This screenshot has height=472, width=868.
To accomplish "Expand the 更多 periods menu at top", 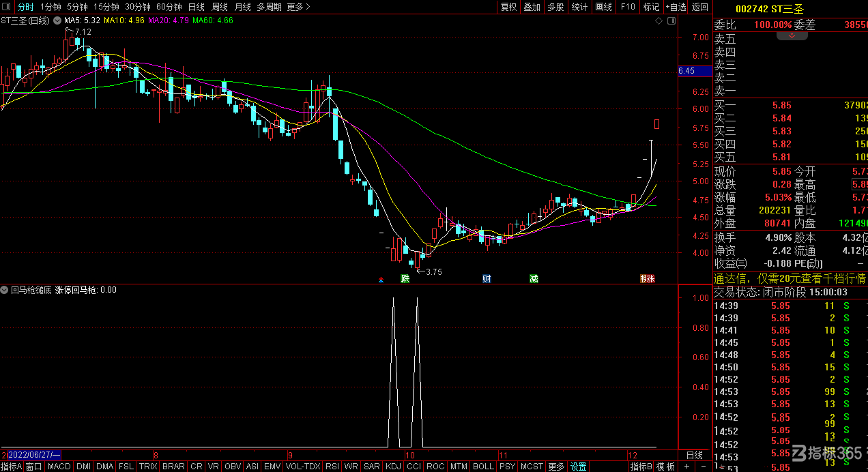I will coord(298,7).
